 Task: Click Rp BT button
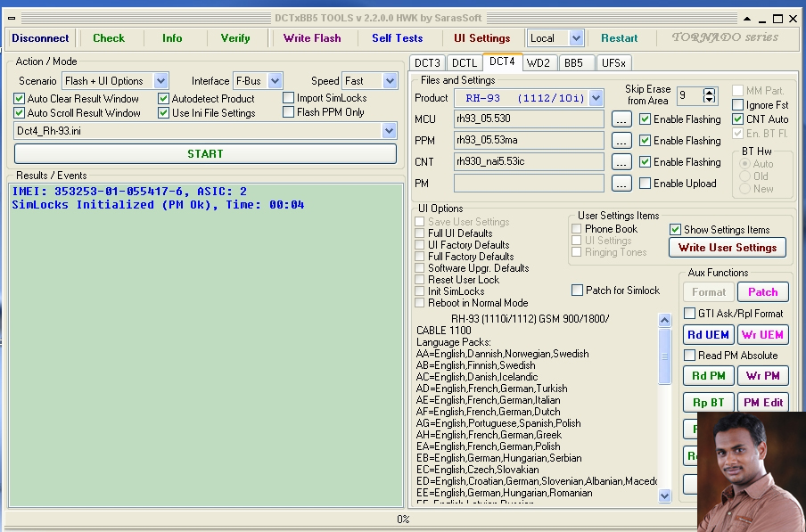coord(708,403)
